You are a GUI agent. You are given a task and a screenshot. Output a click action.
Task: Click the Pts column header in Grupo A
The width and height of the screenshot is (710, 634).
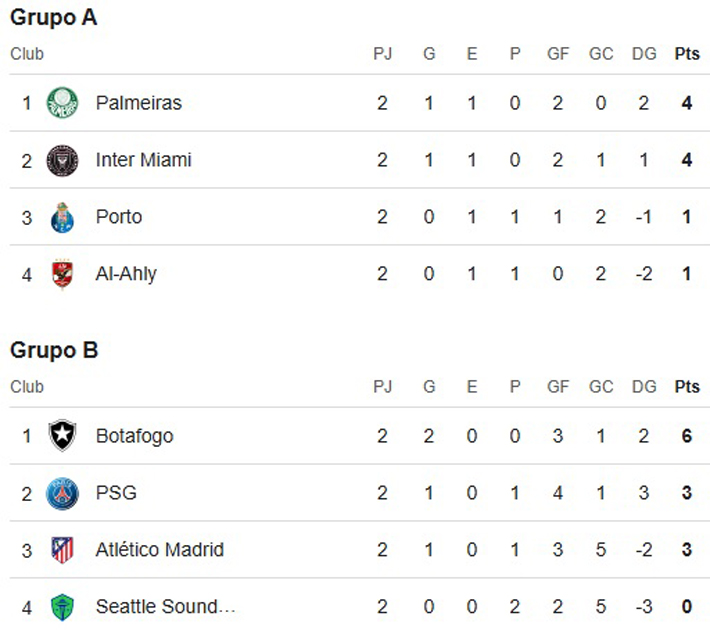coord(687,54)
